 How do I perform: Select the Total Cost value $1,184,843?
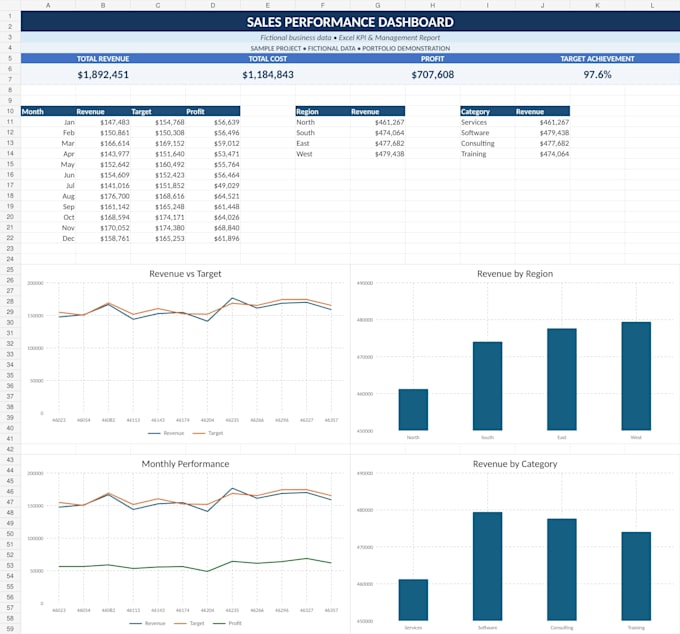click(268, 75)
